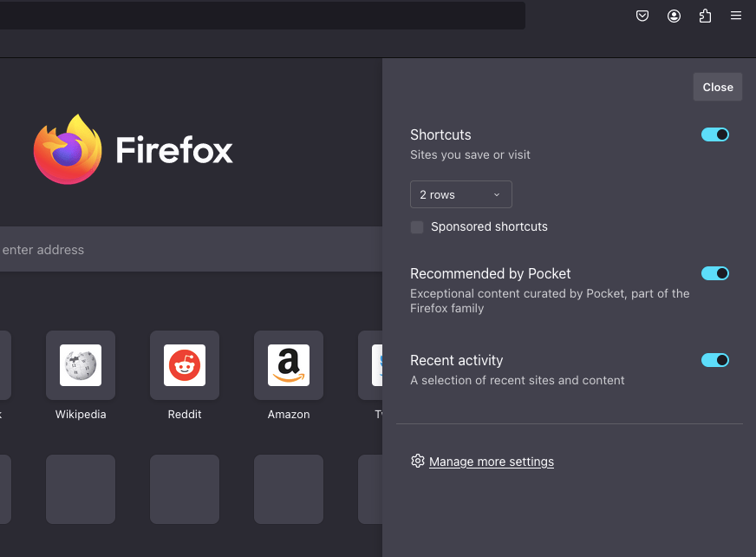756x557 pixels.
Task: Click the Sponsored shortcuts label
Action: point(489,226)
